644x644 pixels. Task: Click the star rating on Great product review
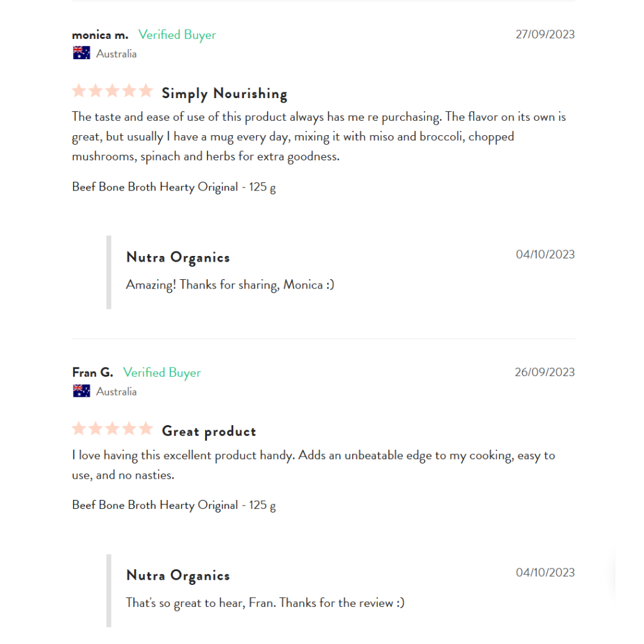[x=113, y=429]
